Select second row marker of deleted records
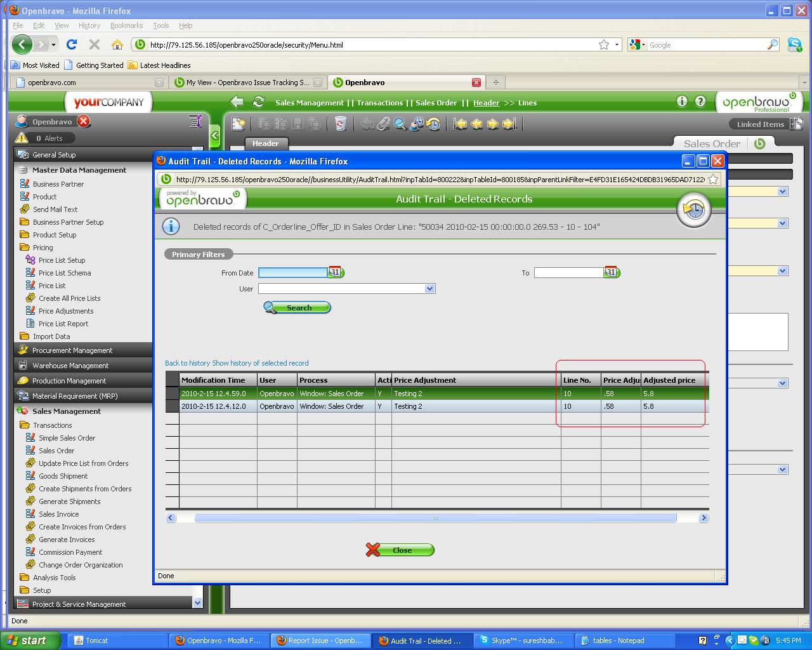This screenshot has width=812, height=650. 172,406
